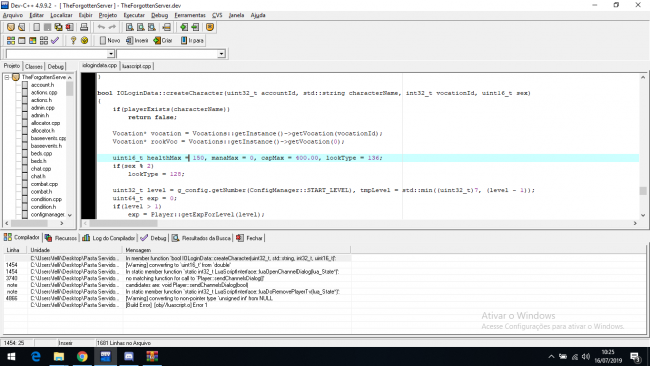The height and width of the screenshot is (366, 650).
Task: Open the Debug menu in menu bar
Action: point(159,15)
